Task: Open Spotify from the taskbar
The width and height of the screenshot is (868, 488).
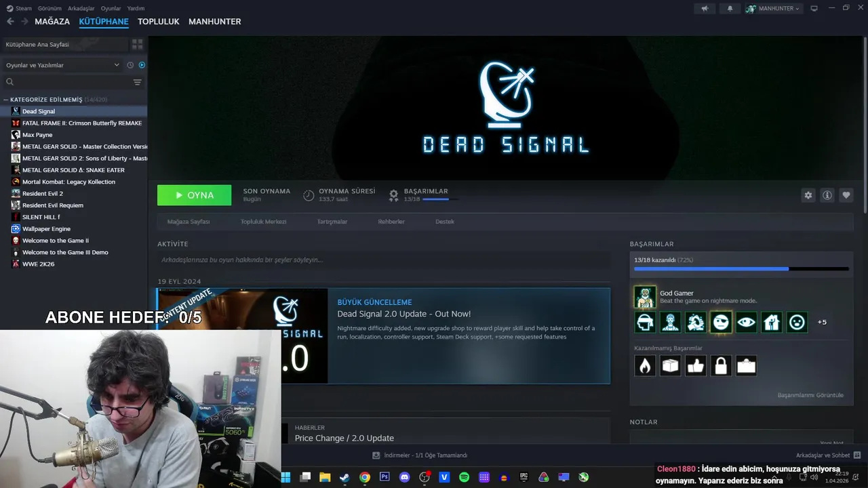Action: [x=465, y=477]
